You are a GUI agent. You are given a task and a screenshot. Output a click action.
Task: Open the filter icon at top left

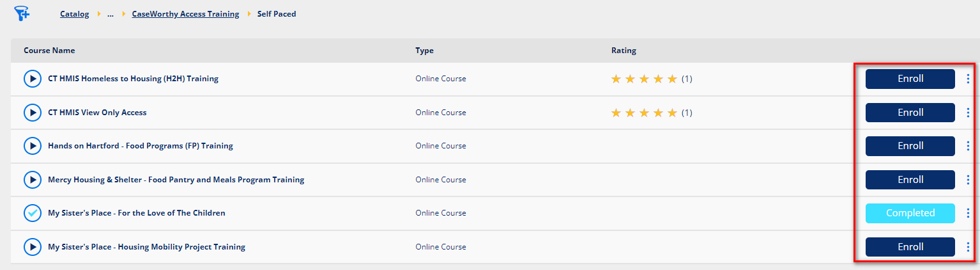tap(22, 13)
